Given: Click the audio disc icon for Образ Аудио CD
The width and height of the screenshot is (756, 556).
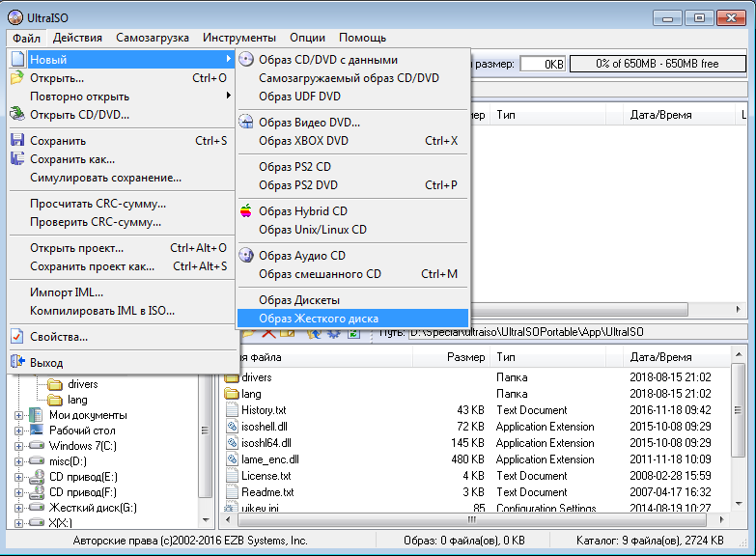Looking at the screenshot, I should pyautogui.click(x=246, y=255).
